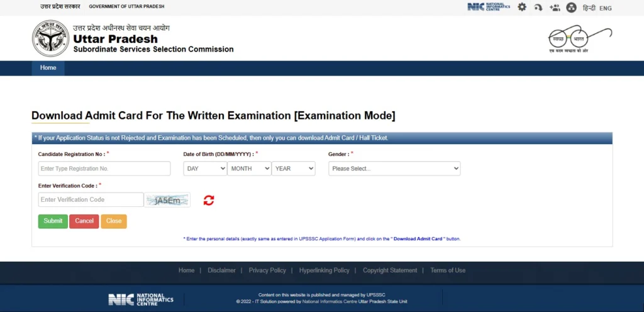Click the Home tab in navigation bar
The width and height of the screenshot is (644, 312).
(x=48, y=68)
